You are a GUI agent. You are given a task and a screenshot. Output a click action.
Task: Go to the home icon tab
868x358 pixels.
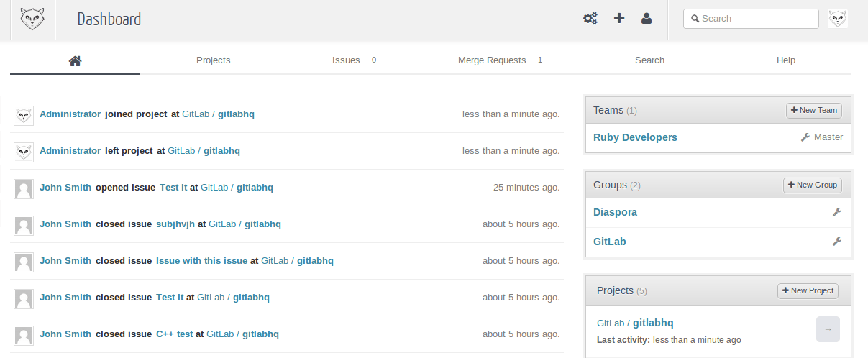[75, 60]
